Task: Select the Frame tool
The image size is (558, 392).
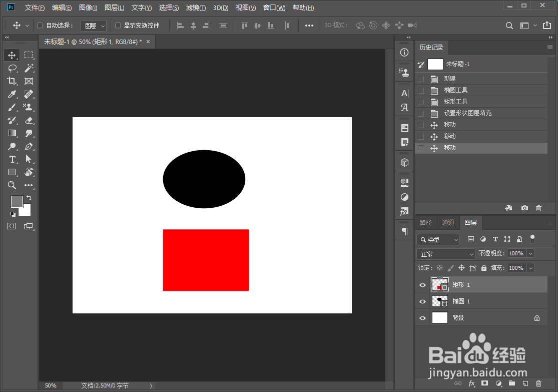Action: (x=29, y=81)
